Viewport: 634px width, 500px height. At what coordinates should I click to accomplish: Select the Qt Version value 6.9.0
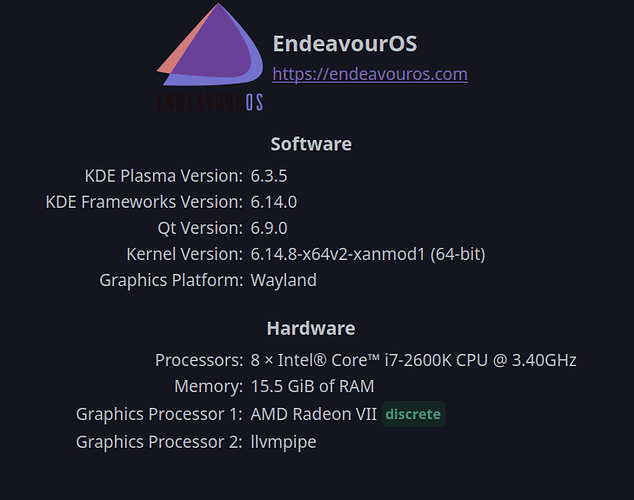coord(269,228)
